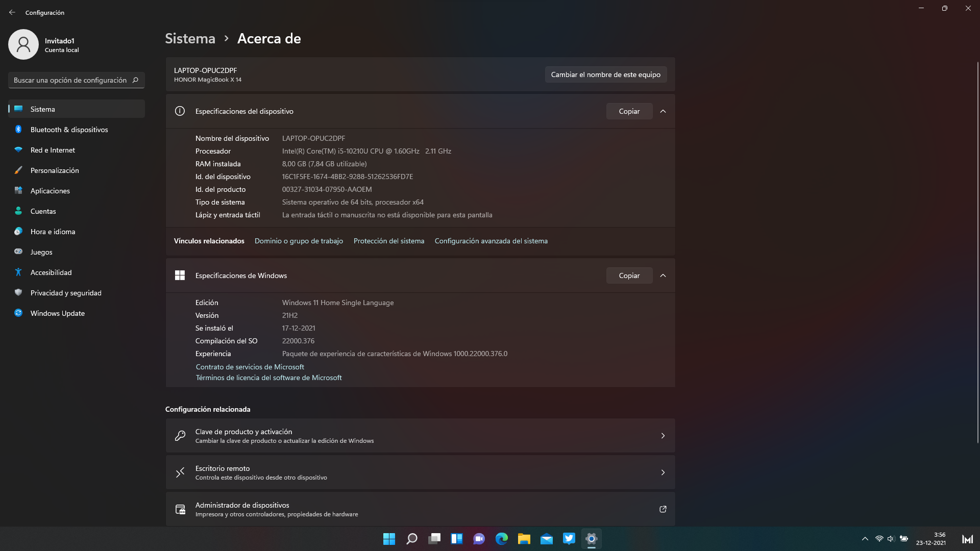Open Protección del sistema link
This screenshot has height=551, width=980.
coord(388,241)
